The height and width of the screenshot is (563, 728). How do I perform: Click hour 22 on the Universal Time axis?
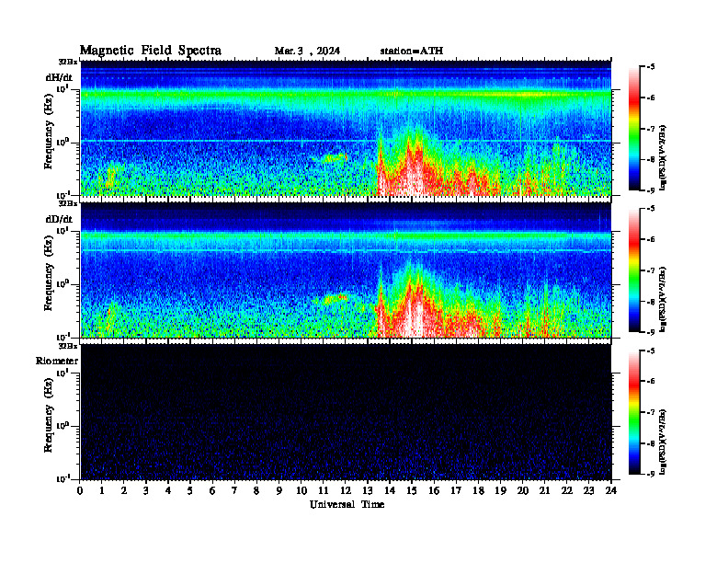[x=566, y=490]
